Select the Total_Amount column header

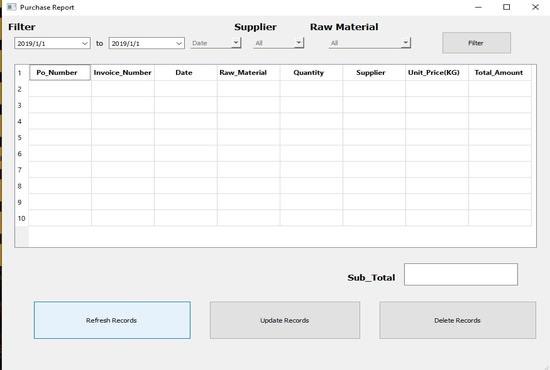[x=499, y=72]
